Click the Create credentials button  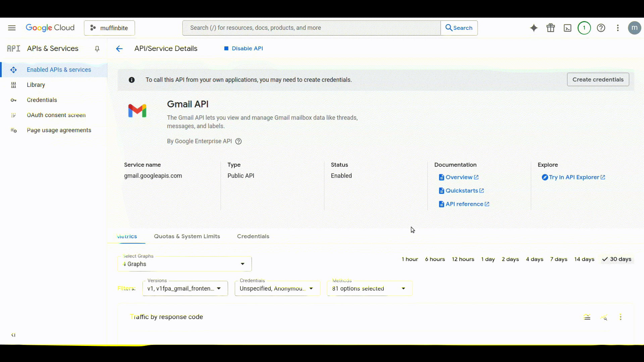pos(598,79)
